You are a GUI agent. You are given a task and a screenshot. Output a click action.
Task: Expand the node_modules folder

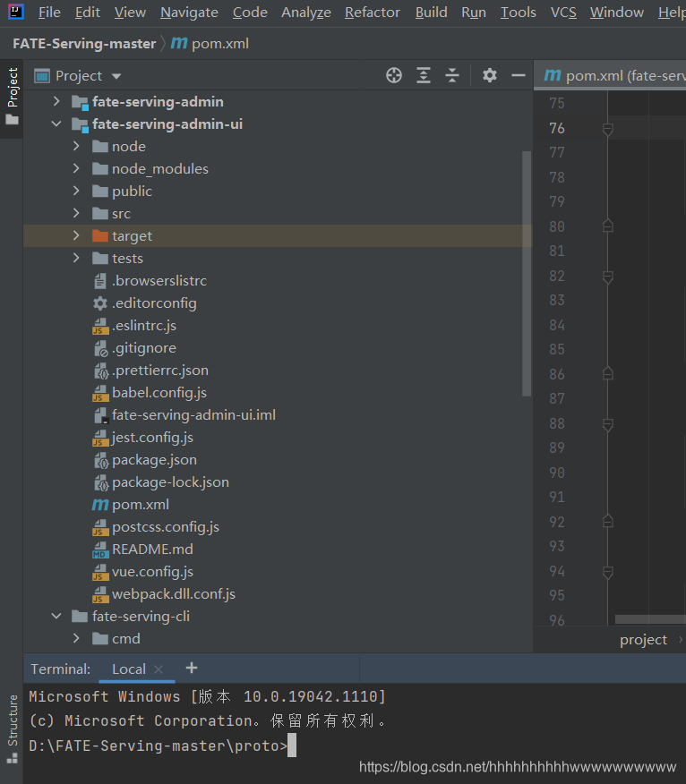click(76, 168)
